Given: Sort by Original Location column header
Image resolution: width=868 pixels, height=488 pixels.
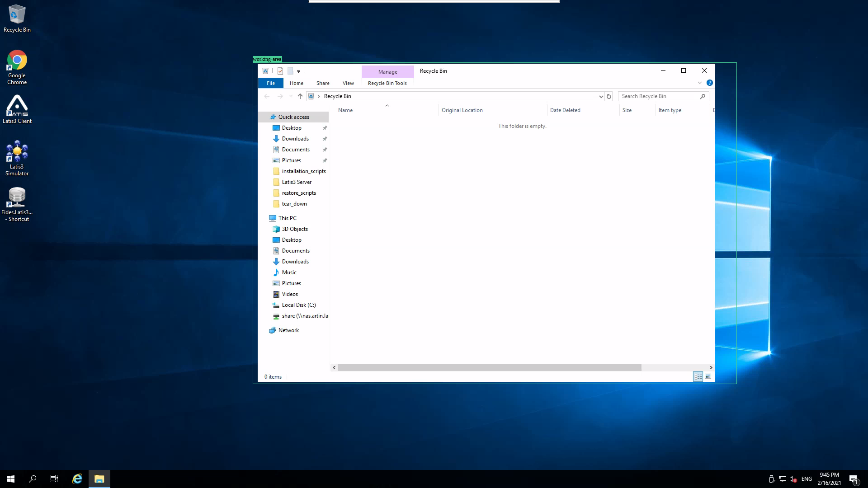Looking at the screenshot, I should click(462, 110).
